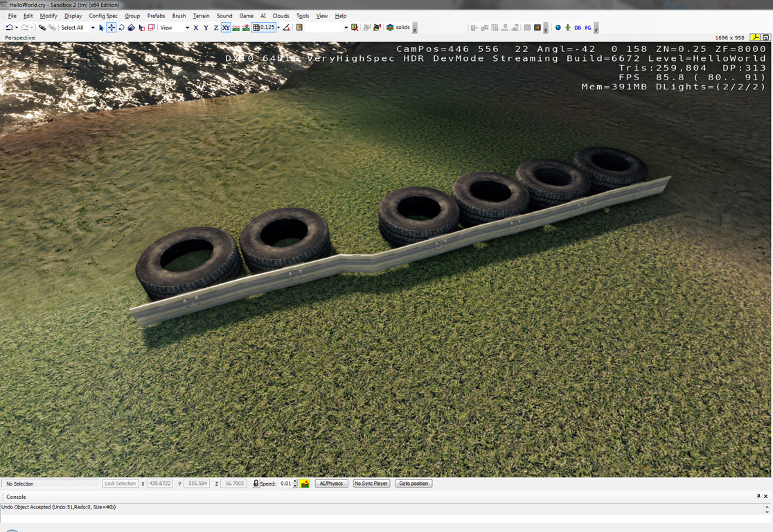Open the Redo history dropdown arrow
Screen dimensions: 773x532
pos(32,28)
